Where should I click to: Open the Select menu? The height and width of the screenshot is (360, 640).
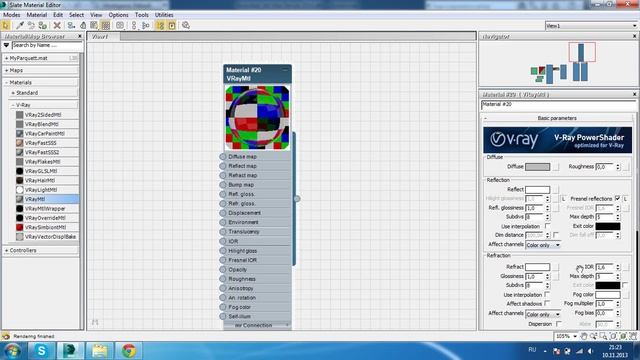(x=76, y=15)
